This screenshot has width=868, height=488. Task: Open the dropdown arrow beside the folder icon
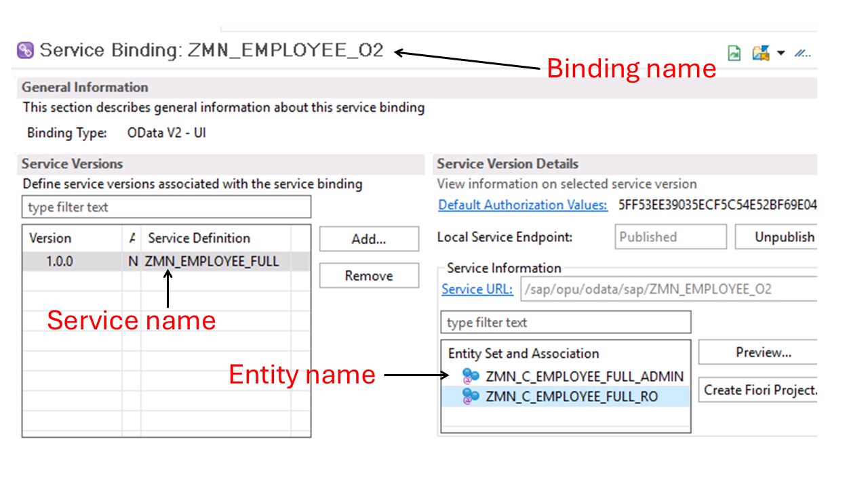click(781, 53)
